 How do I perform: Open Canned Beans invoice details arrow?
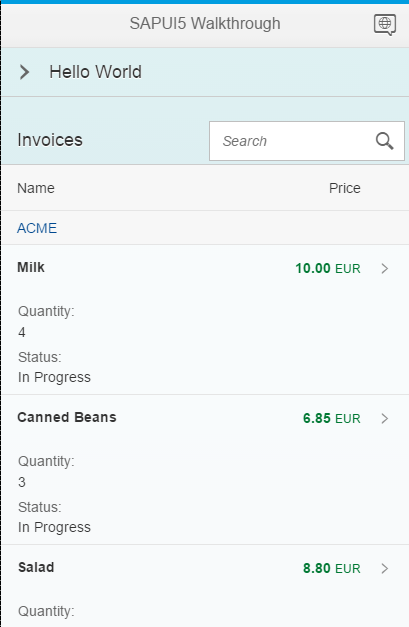click(385, 418)
